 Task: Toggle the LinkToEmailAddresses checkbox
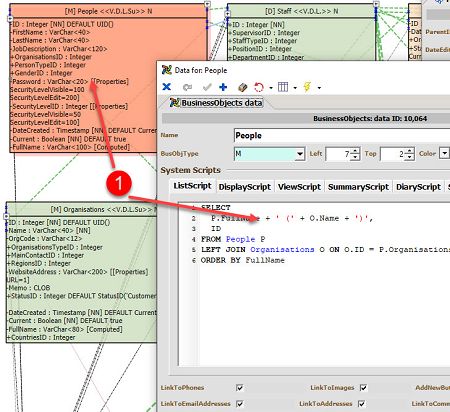pos(240,404)
